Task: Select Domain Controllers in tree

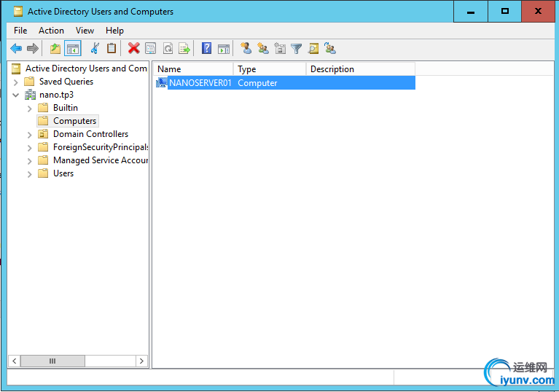Action: point(90,134)
